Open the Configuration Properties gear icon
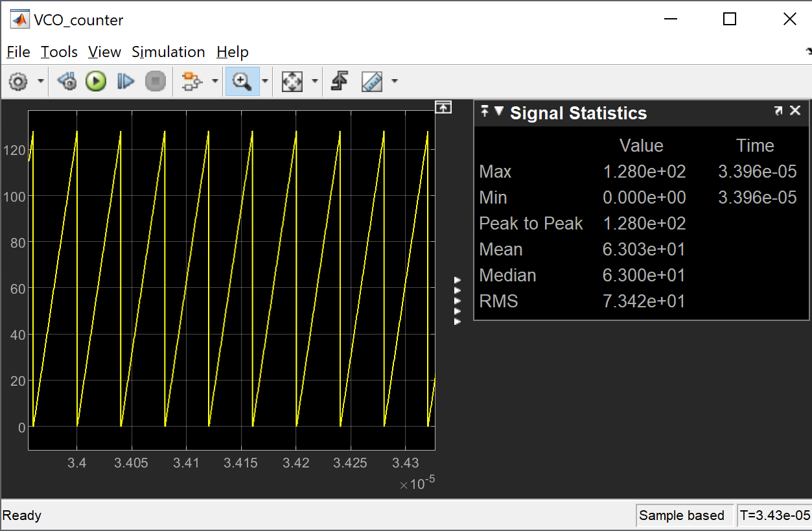The image size is (812, 531). pyautogui.click(x=19, y=81)
